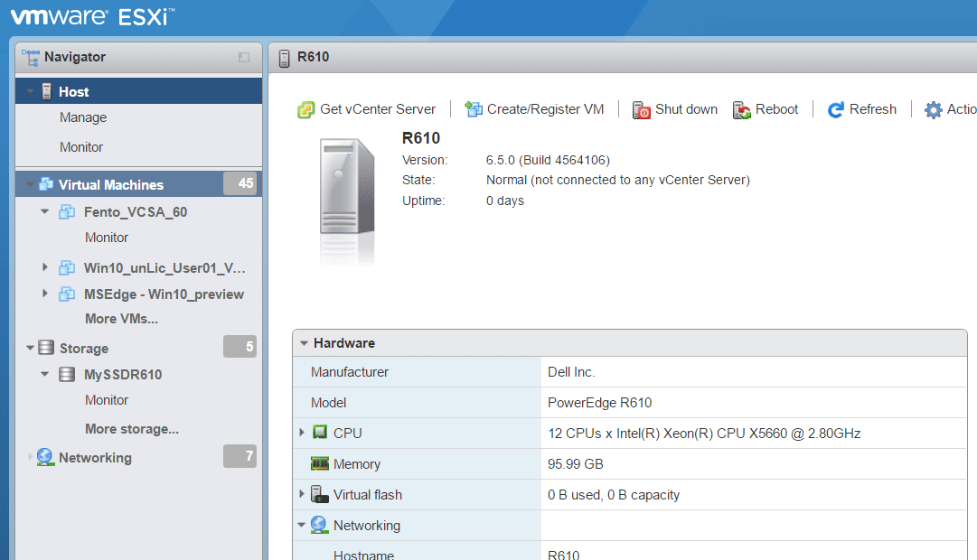The image size is (977, 560).
Task: Click the Fento_VCSA_60 VM icon
Action: 67,211
